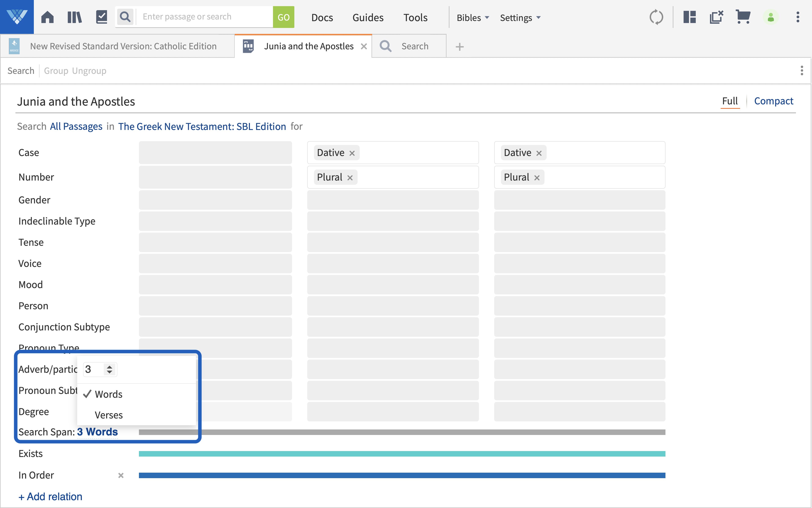Viewport: 812px width, 508px height.
Task: Click the NRSVCE book cover icon
Action: pos(14,46)
